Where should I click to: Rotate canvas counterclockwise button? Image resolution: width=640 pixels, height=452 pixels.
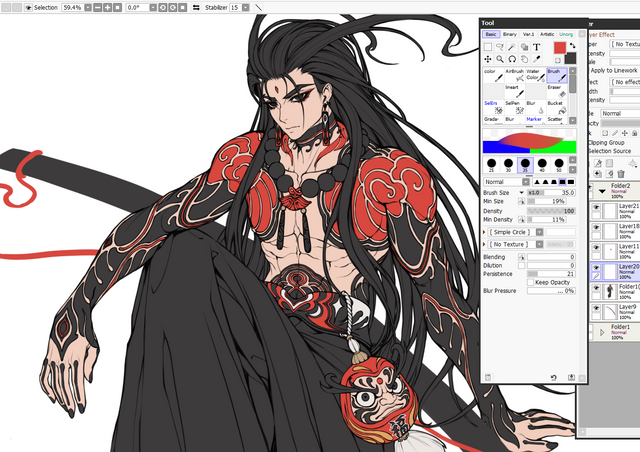tap(162, 7)
